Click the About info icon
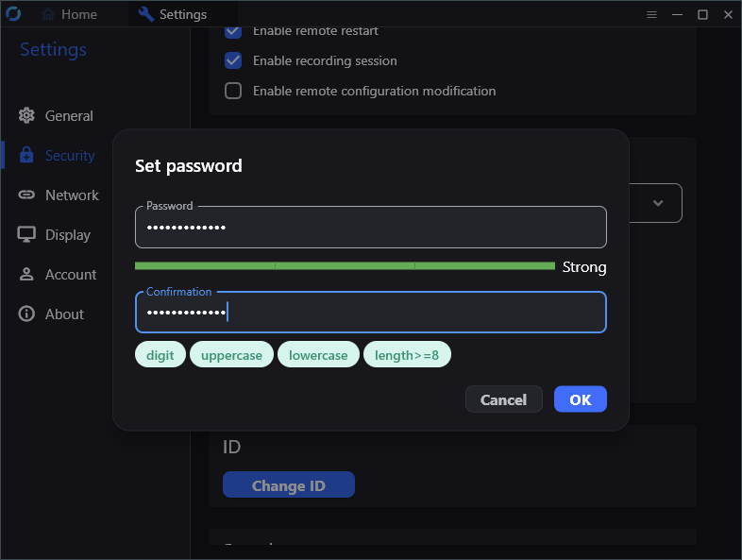742x560 pixels. [26, 314]
